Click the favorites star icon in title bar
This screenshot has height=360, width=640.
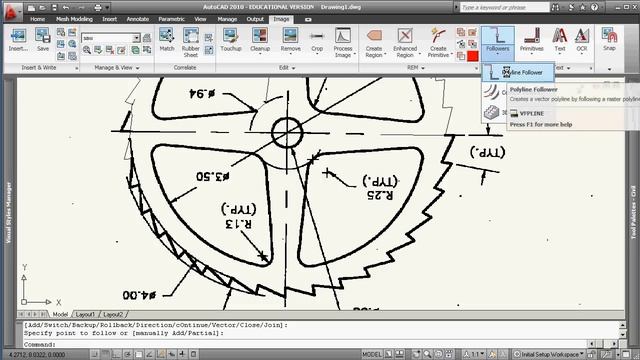(x=583, y=7)
